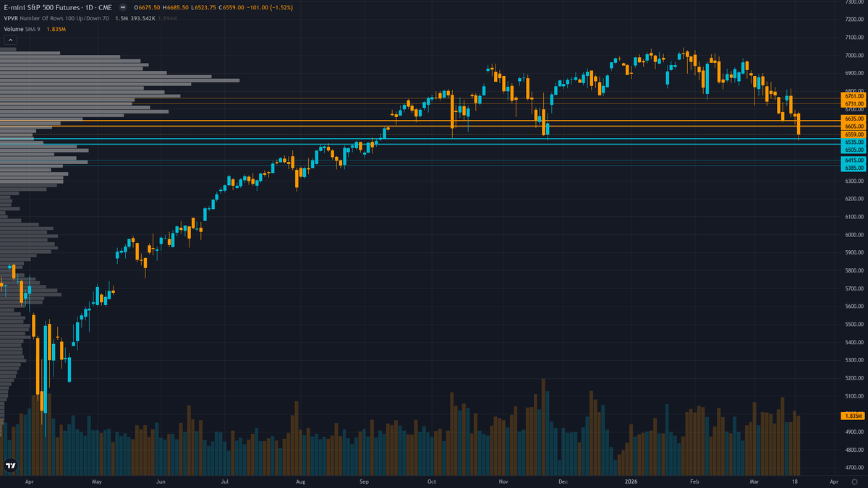868x488 pixels.
Task: Click the CME exchange label in the legend
Action: (106, 7)
